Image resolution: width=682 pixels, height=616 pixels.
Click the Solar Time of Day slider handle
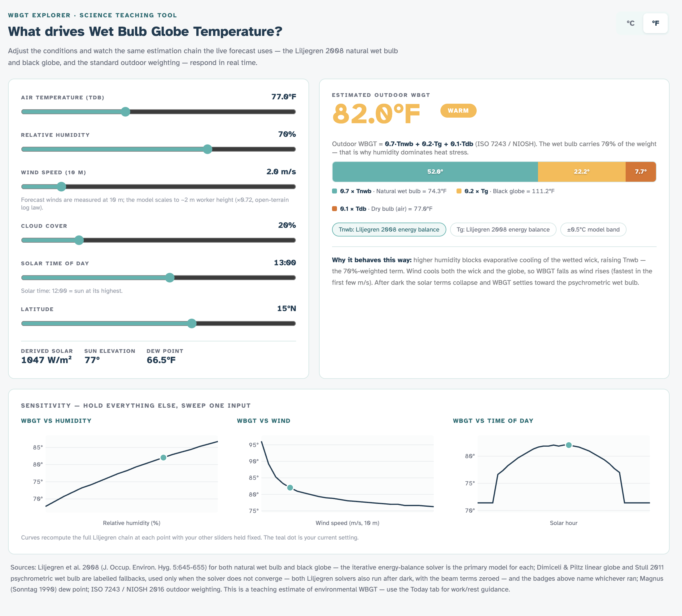[170, 278]
